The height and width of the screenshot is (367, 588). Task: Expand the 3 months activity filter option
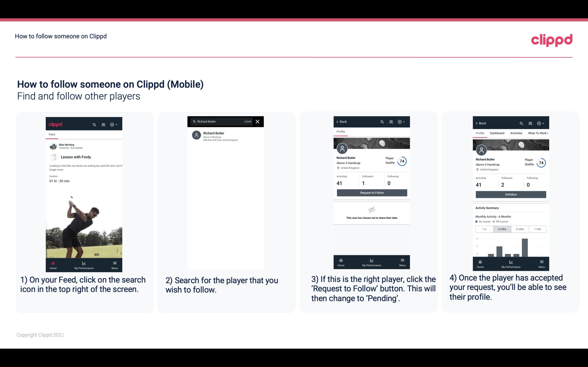tap(520, 229)
